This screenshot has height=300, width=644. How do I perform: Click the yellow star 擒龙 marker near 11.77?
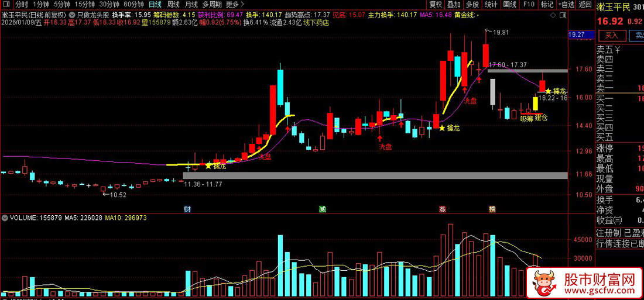pos(208,166)
